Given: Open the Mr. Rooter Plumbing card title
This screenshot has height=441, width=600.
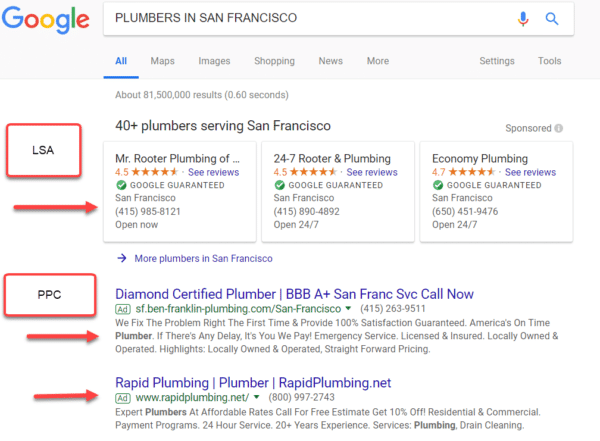Looking at the screenshot, I should pyautogui.click(x=178, y=158).
